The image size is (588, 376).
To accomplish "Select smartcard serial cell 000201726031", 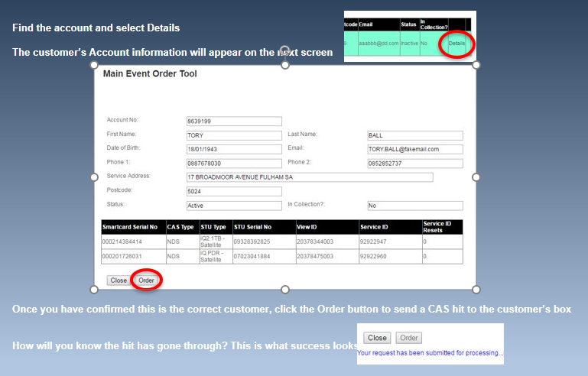I will [134, 257].
